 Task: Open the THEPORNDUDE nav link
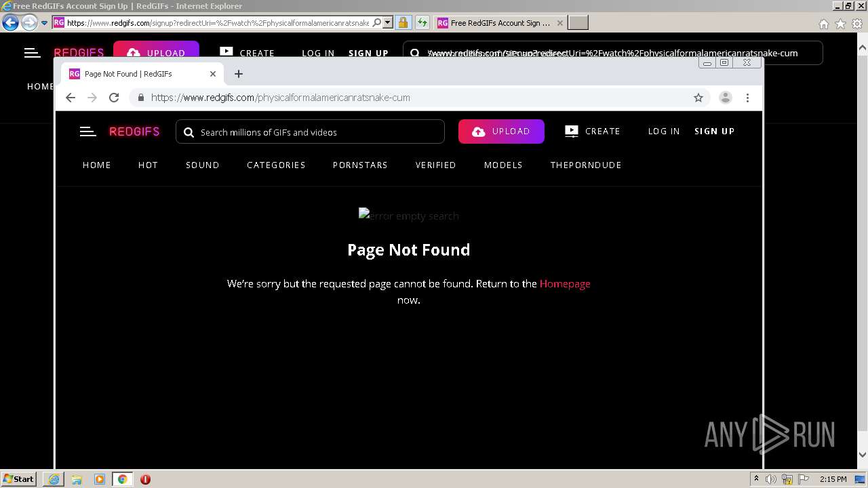[586, 165]
